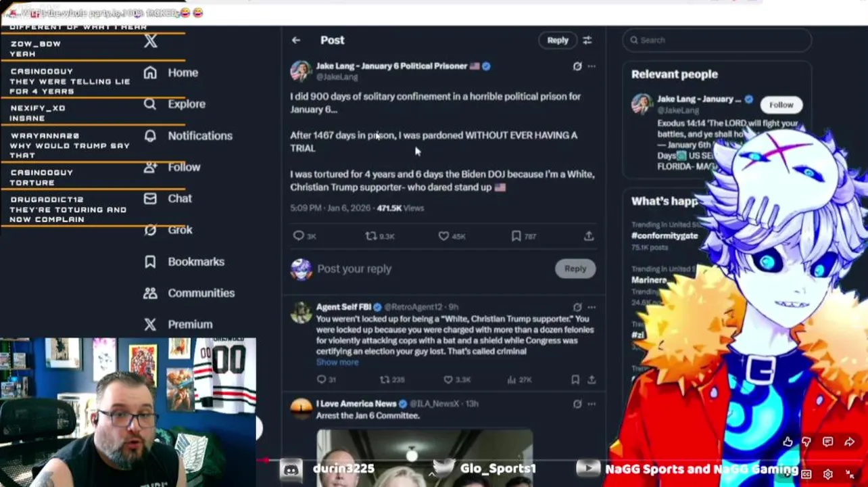Toggle closed captions CC button
The image size is (868, 487).
(x=806, y=474)
